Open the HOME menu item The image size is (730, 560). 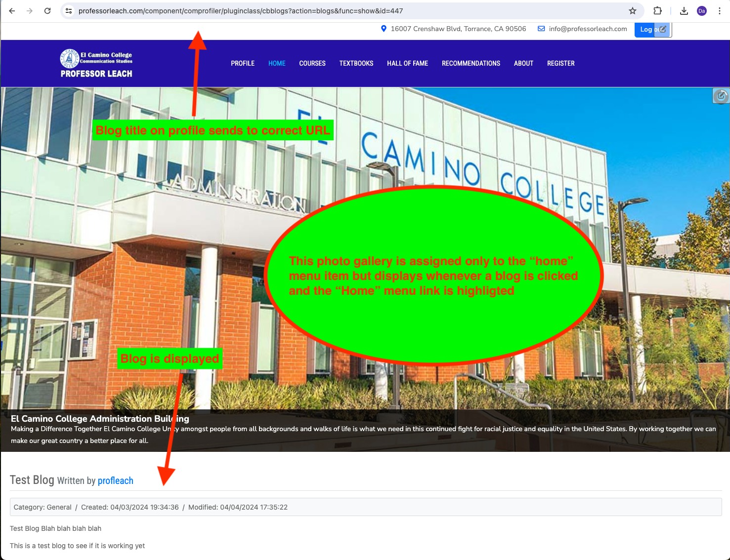(277, 63)
